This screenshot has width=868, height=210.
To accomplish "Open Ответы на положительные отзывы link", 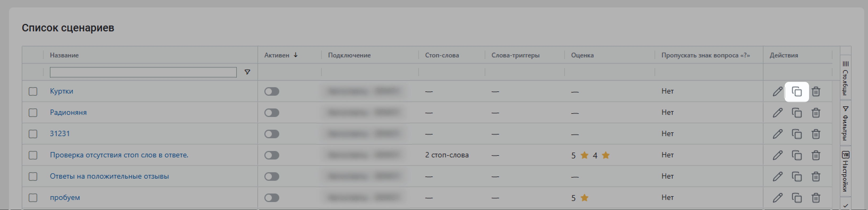I will tap(109, 176).
